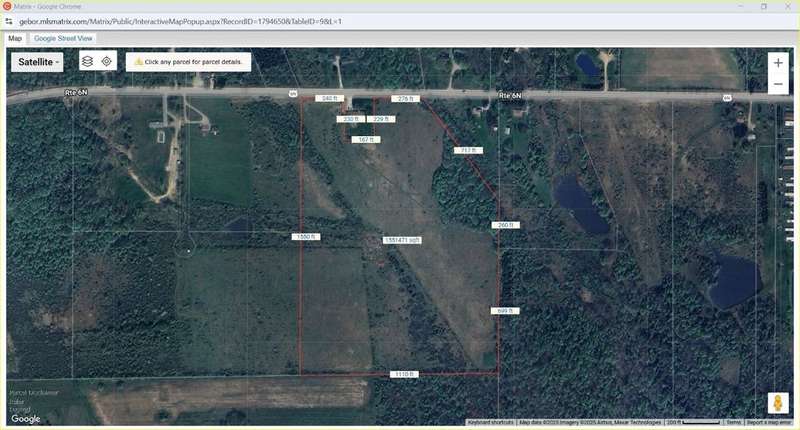Click the site information icon in address bar

click(x=9, y=20)
